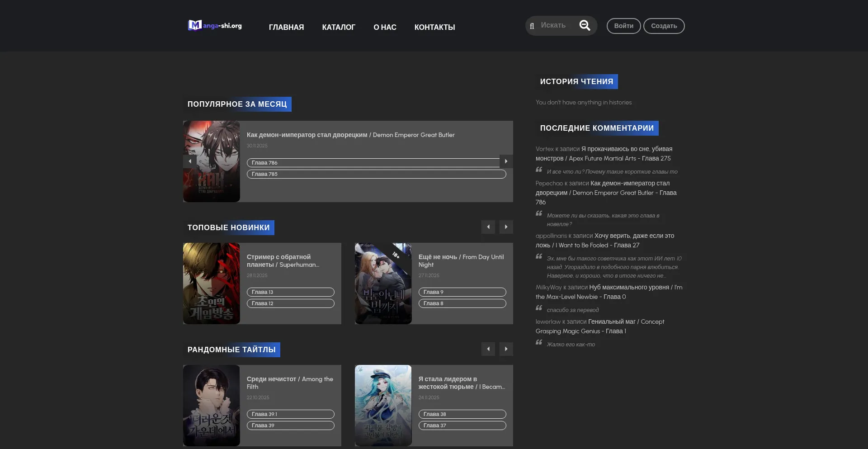
Task: Open the Контакты page
Action: pyautogui.click(x=434, y=28)
